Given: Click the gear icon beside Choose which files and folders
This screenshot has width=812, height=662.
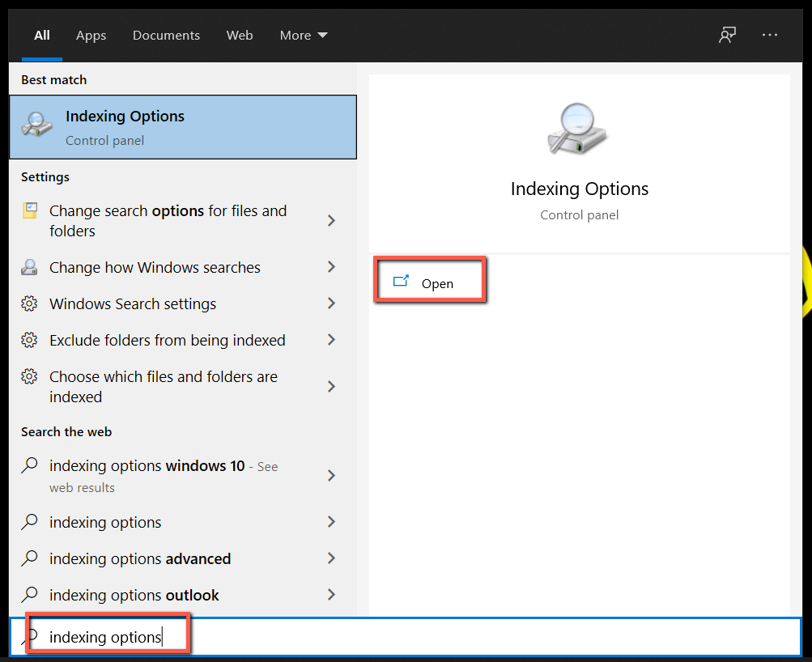Looking at the screenshot, I should [x=29, y=376].
